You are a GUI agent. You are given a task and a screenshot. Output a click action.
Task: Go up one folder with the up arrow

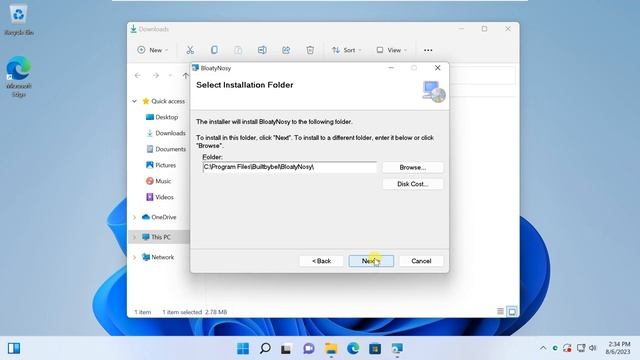[186, 76]
